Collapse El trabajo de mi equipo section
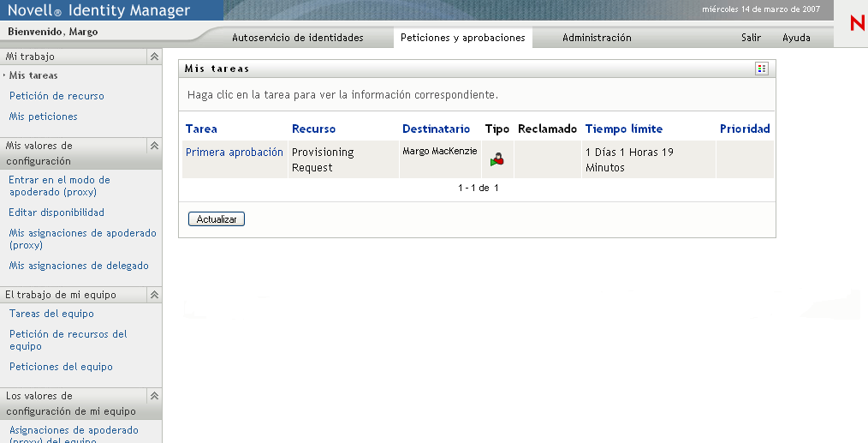868x443 pixels. tap(154, 295)
